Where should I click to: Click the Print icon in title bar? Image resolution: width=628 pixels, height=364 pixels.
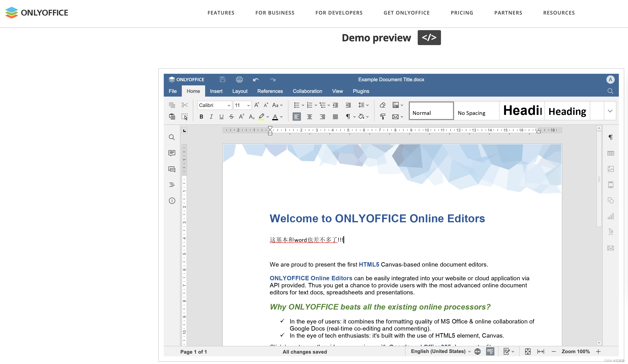point(239,80)
